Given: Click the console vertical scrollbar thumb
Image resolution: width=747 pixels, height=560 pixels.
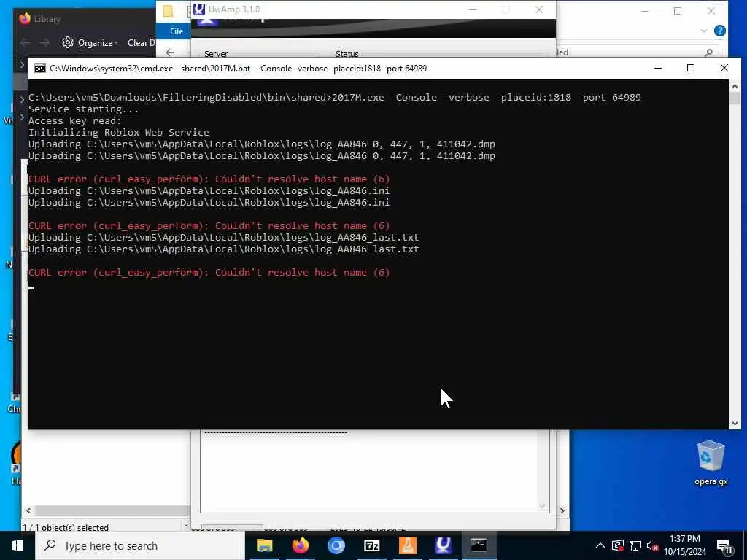Looking at the screenshot, I should pos(735,98).
